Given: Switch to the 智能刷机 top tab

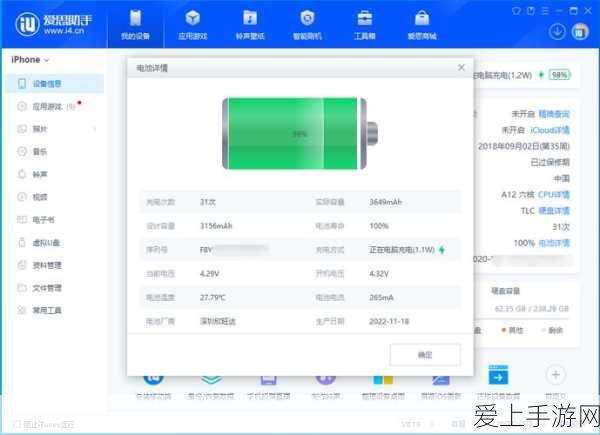Looking at the screenshot, I should coord(307,25).
